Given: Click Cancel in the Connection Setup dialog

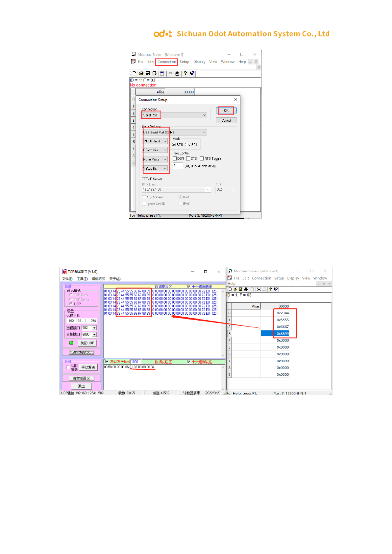Looking at the screenshot, I should [226, 120].
